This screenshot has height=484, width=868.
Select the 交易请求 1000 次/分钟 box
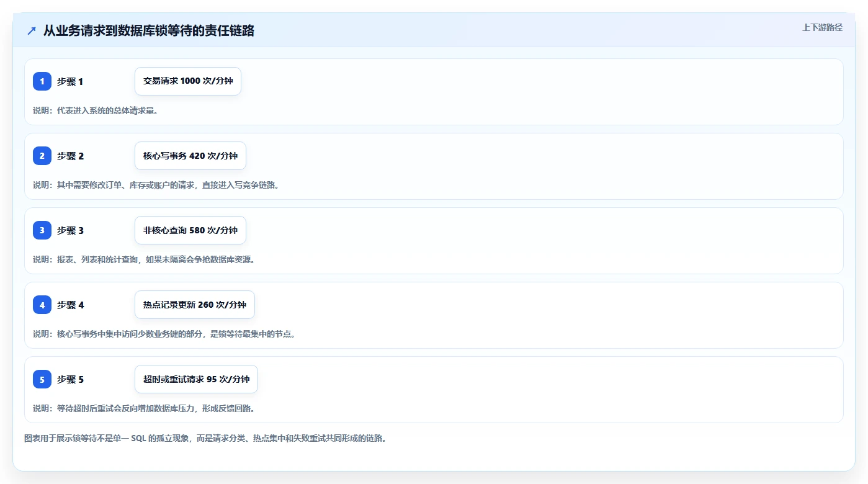188,81
